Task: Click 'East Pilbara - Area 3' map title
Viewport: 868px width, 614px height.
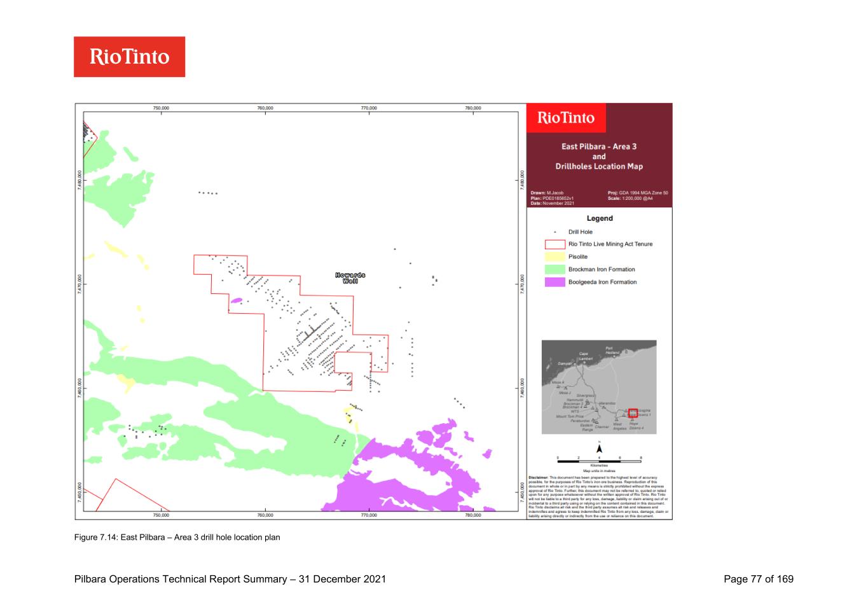Action: click(599, 146)
